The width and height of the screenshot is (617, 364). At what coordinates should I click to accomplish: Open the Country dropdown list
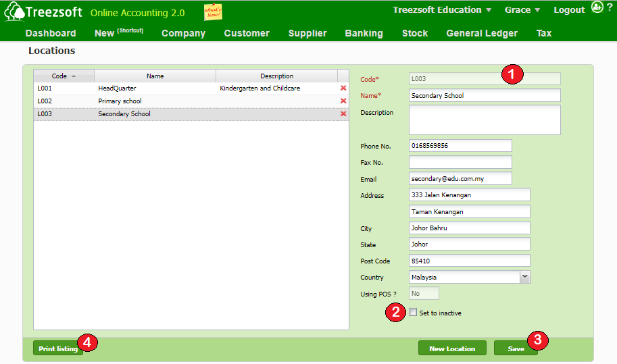click(525, 277)
